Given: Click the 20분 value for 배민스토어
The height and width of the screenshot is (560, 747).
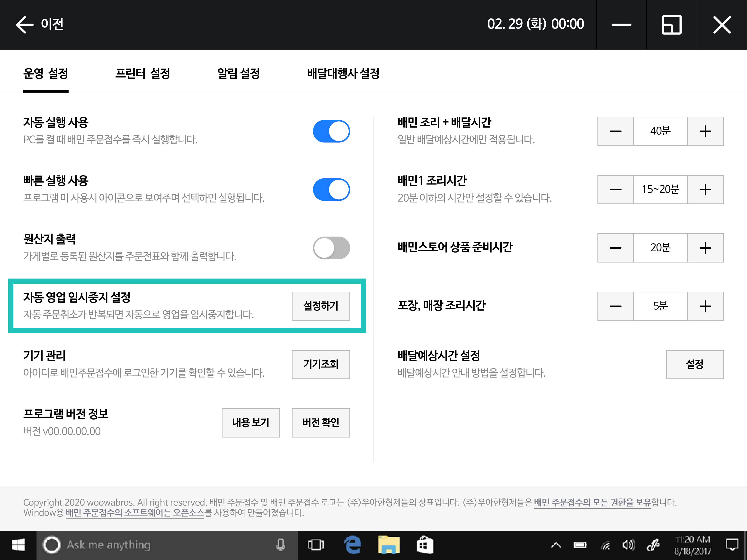Looking at the screenshot, I should 660,248.
